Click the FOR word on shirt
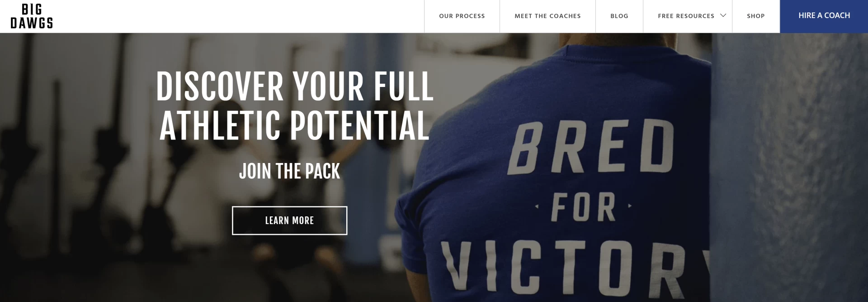 [583, 207]
